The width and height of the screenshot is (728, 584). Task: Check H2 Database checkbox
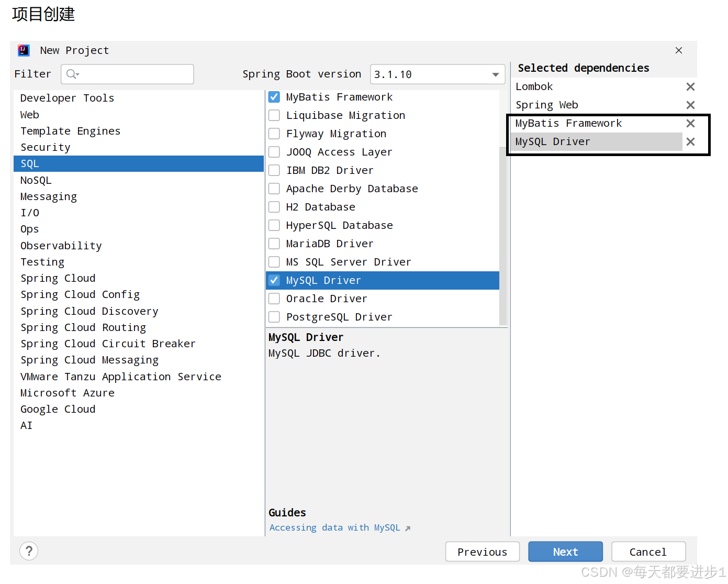[x=274, y=207]
